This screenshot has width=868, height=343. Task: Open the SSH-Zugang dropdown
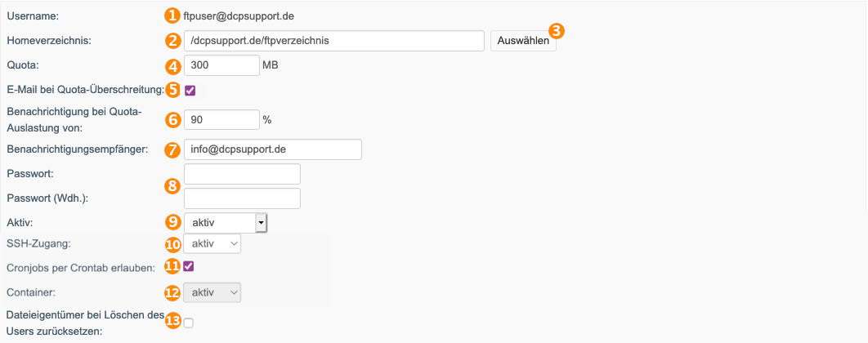pyautogui.click(x=213, y=243)
